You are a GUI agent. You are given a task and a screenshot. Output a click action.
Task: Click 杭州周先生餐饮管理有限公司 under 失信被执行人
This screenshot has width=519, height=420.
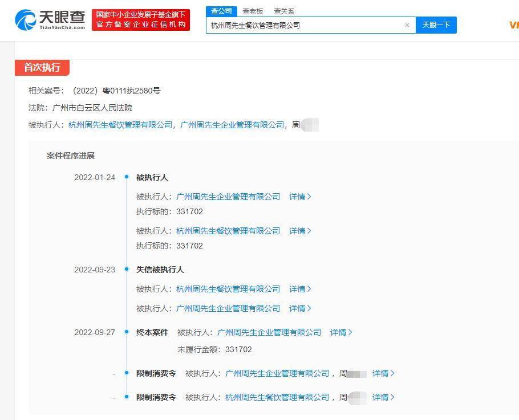click(228, 289)
